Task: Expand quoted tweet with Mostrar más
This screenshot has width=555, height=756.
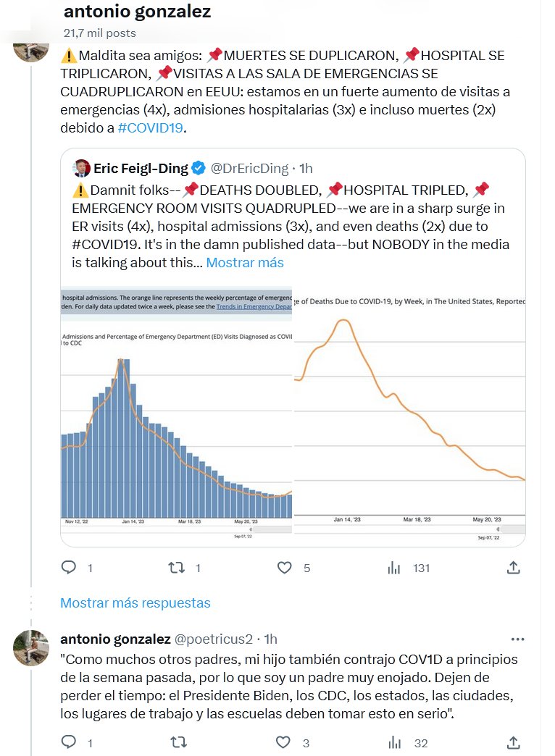Action: pyautogui.click(x=245, y=262)
